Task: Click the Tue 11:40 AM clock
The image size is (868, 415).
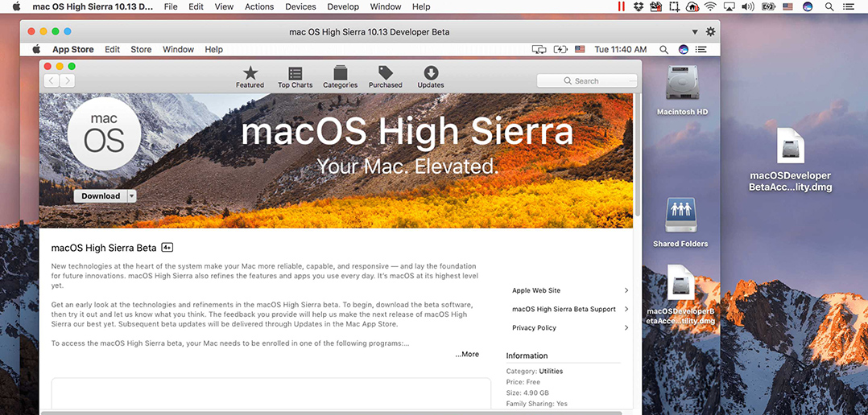Action: pyautogui.click(x=621, y=49)
